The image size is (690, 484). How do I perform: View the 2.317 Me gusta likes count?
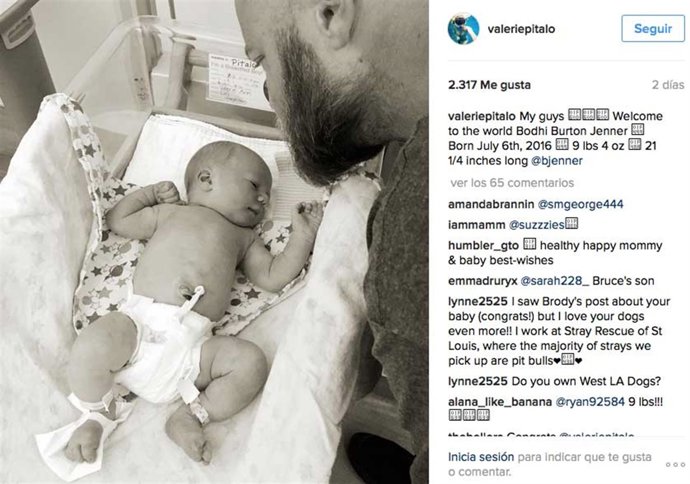coord(489,85)
